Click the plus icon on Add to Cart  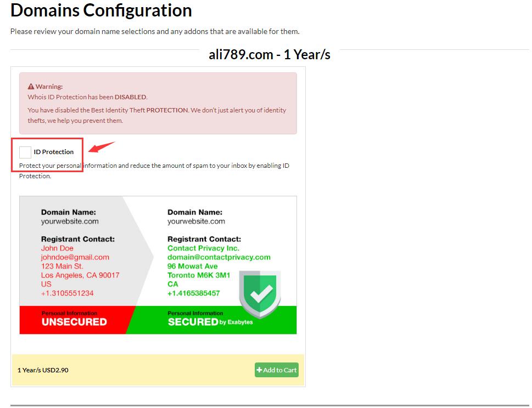(260, 370)
